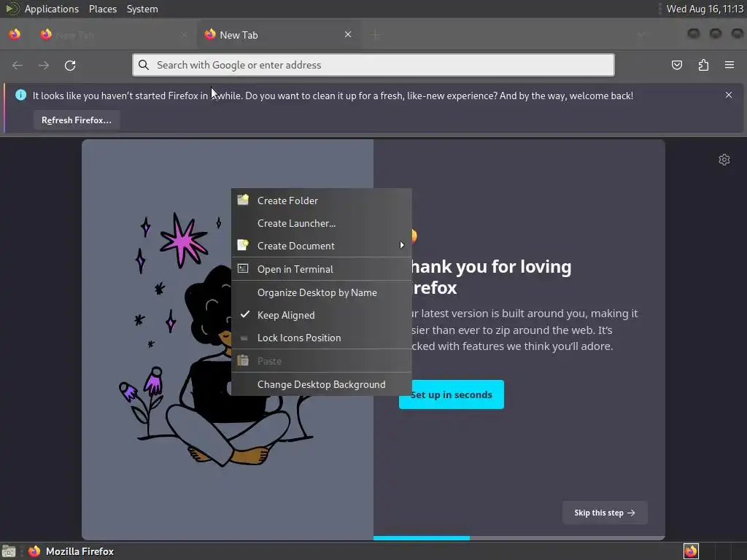The width and height of the screenshot is (747, 560).
Task: Click the Firefox workspace switcher thumbnail
Action: 691,551
